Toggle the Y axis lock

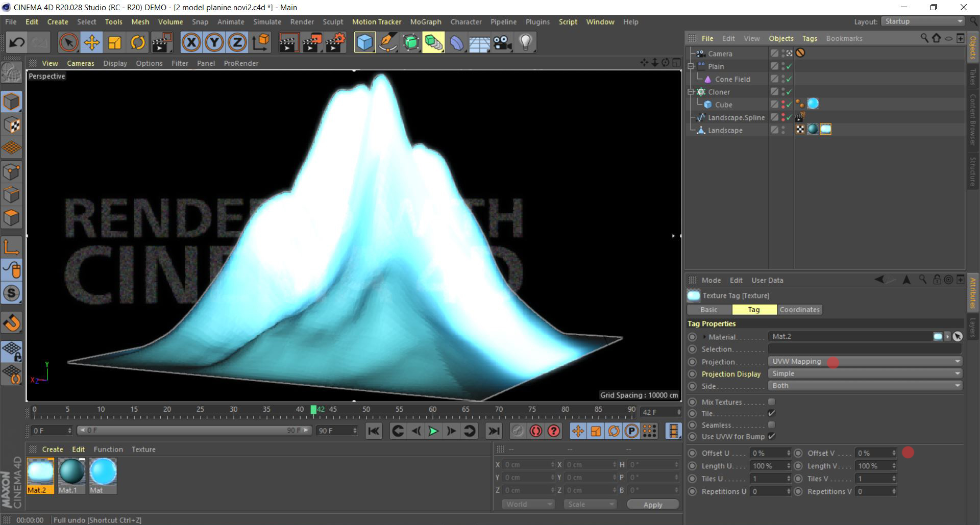tap(214, 42)
